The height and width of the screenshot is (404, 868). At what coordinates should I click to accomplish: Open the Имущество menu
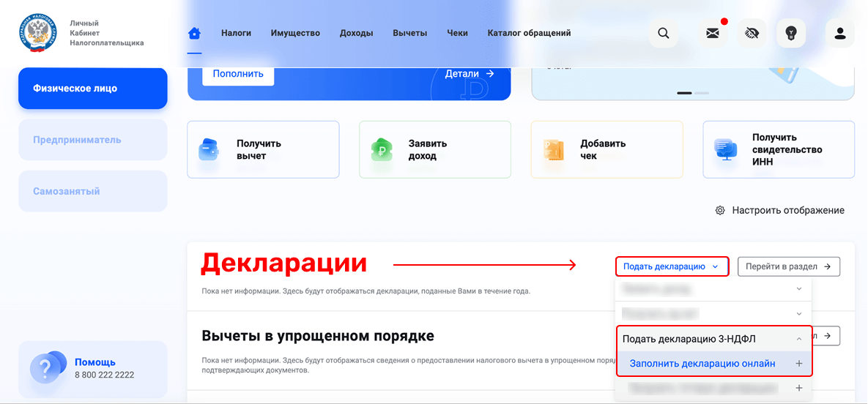coord(296,33)
